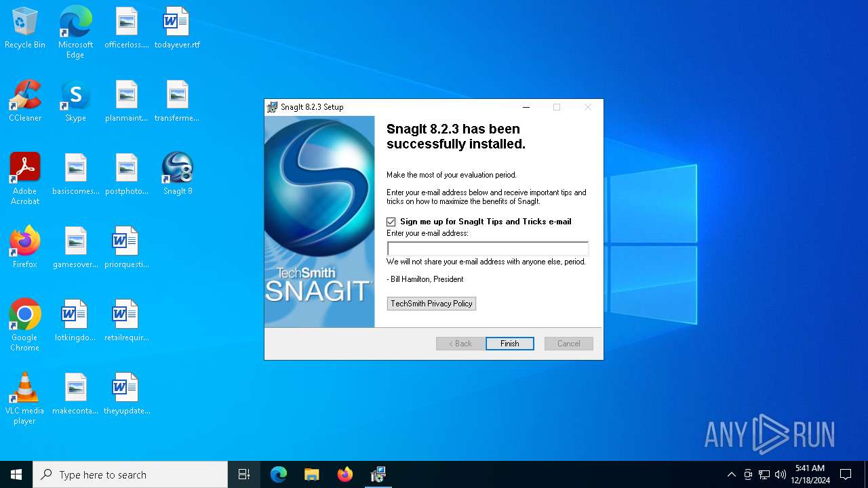This screenshot has height=488, width=868.
Task: Select the makeconta image file icon
Action: pyautogui.click(x=75, y=394)
